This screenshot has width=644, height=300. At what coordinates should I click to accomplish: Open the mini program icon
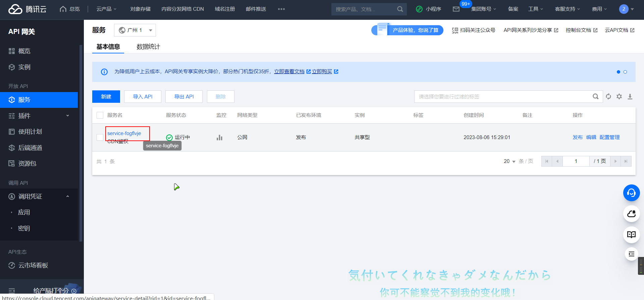coord(419,9)
